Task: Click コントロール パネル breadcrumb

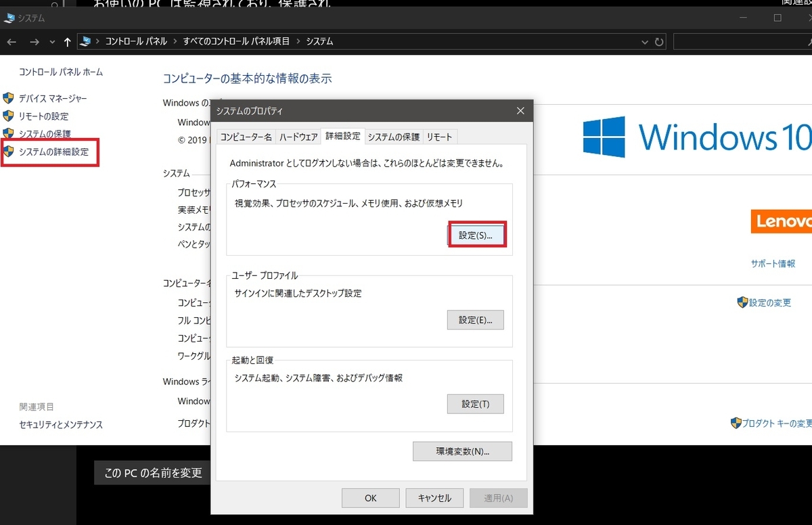Action: point(136,41)
